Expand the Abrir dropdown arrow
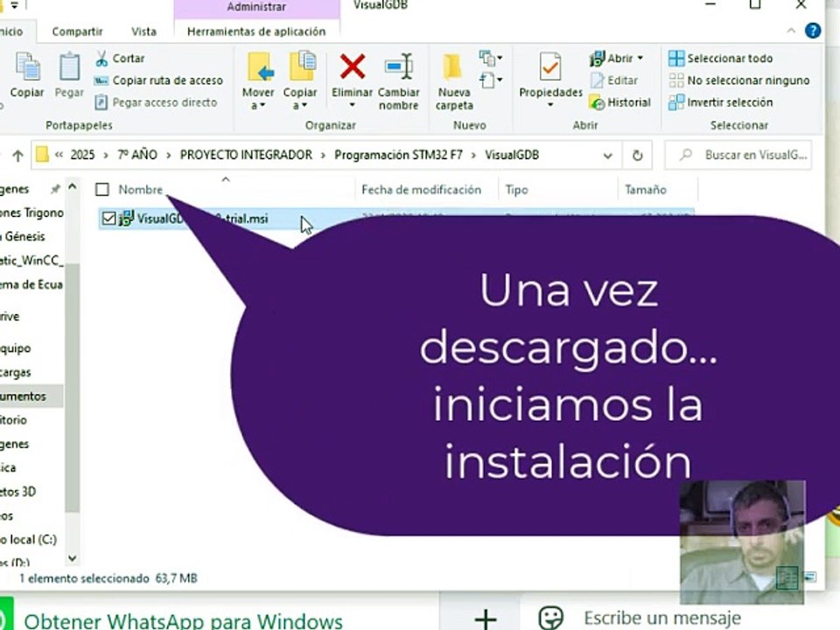 (640, 59)
